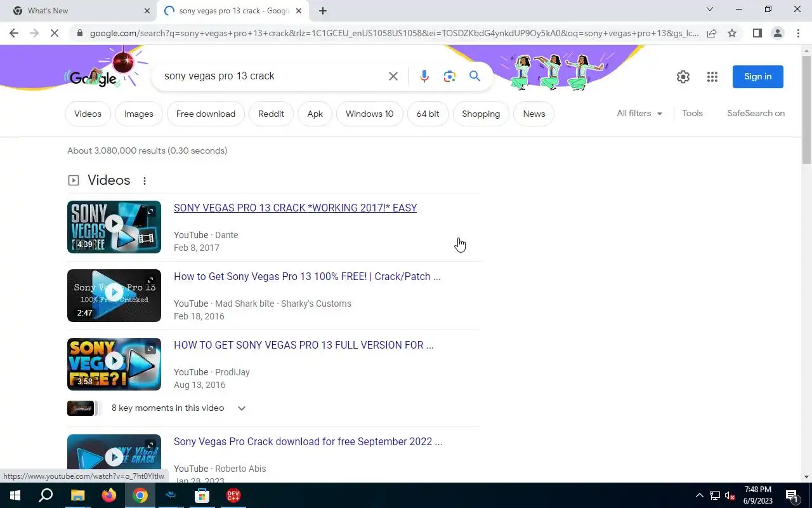Show hidden system tray icons
The image size is (812, 508).
pyautogui.click(x=699, y=495)
